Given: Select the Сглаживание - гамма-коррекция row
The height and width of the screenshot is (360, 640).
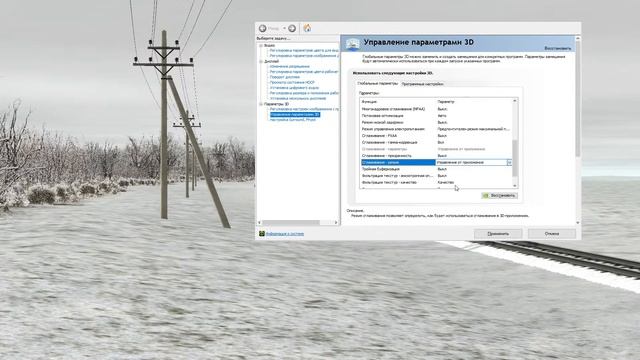Looking at the screenshot, I should tap(436, 142).
